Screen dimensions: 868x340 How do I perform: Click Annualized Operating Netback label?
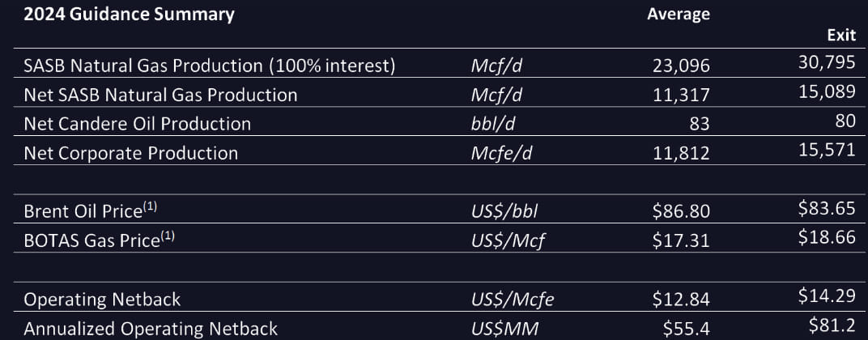click(151, 328)
